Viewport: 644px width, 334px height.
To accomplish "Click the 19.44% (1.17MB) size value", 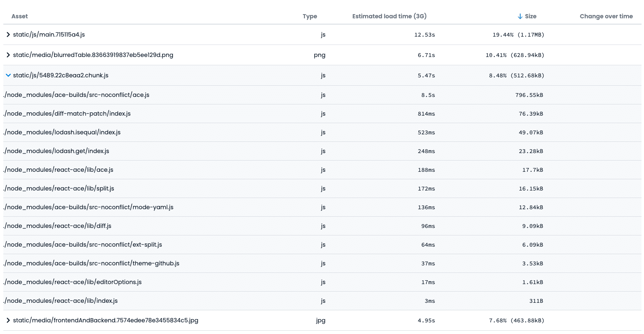I will tap(518, 35).
